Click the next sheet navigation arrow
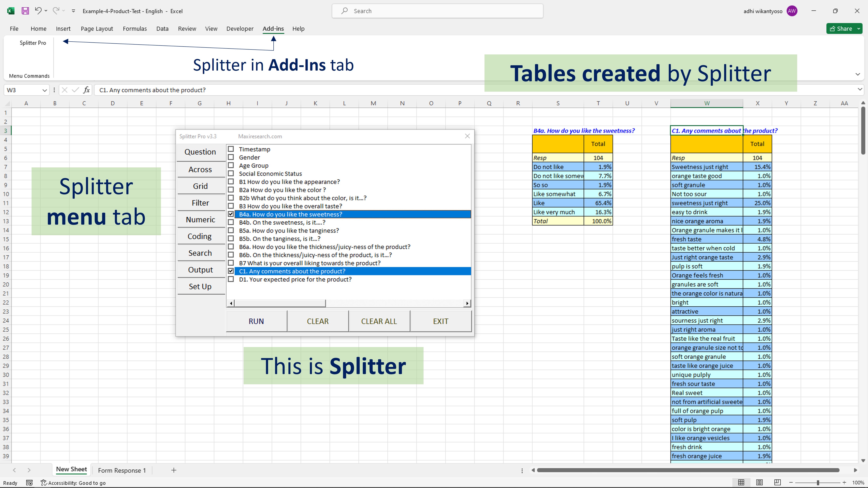Image resolution: width=868 pixels, height=488 pixels. (x=29, y=470)
